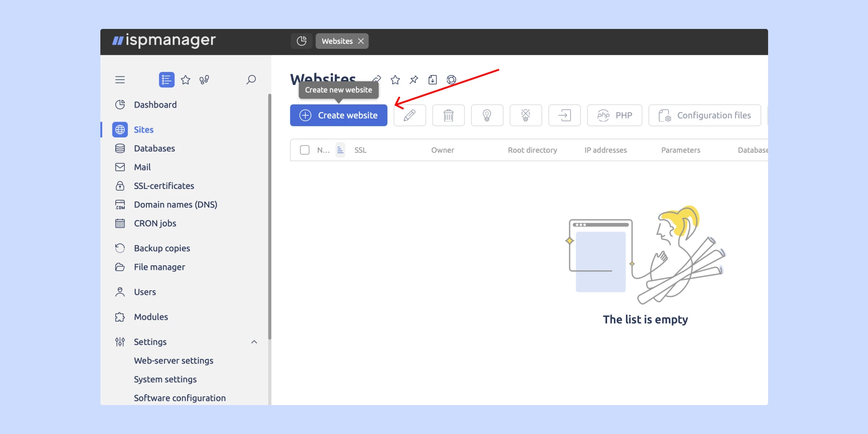Add Websites page to favorites star
The width and height of the screenshot is (868, 434).
click(x=395, y=80)
